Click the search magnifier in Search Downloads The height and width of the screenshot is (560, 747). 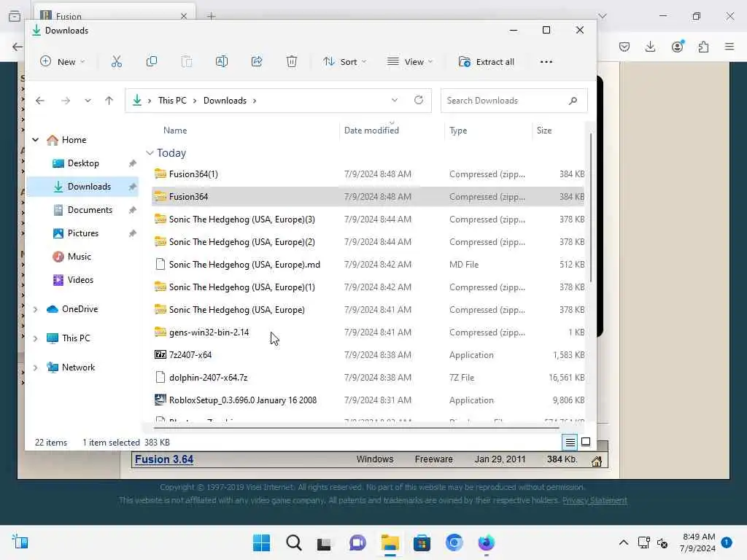[x=573, y=101]
